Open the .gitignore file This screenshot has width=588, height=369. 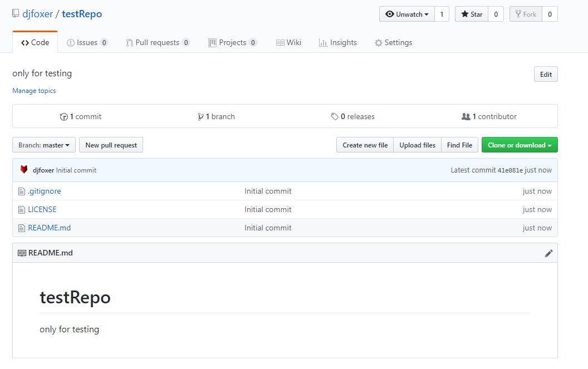tap(44, 191)
